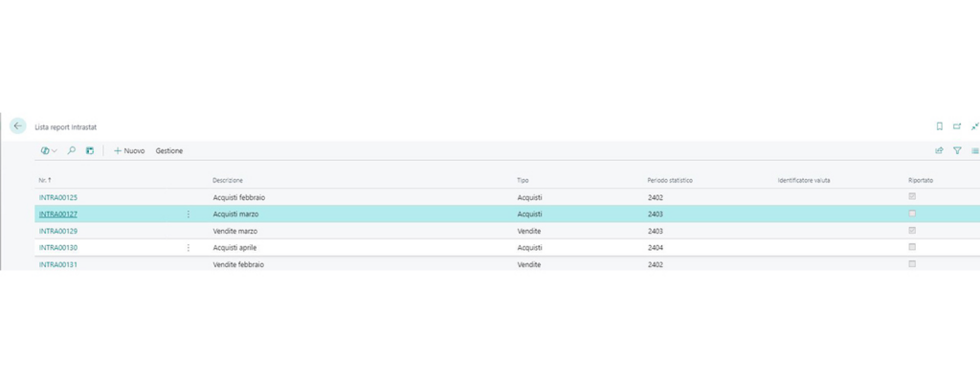This screenshot has width=980, height=383.
Task: Sort by the Nr. column header
Action: click(x=45, y=180)
